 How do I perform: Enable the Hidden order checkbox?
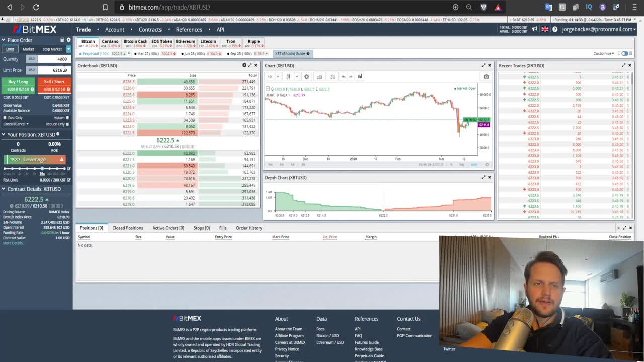[67, 118]
